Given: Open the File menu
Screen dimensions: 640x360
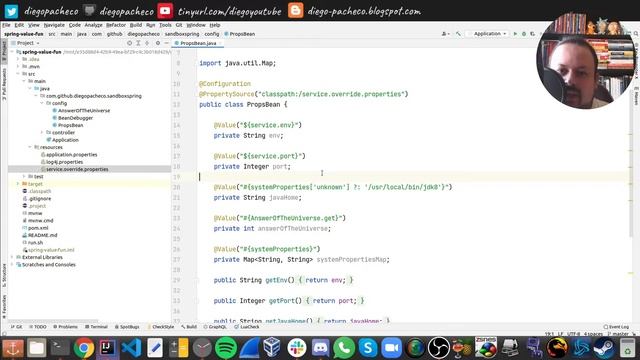Looking at the screenshot, I should pyautogui.click(x=7, y=25).
